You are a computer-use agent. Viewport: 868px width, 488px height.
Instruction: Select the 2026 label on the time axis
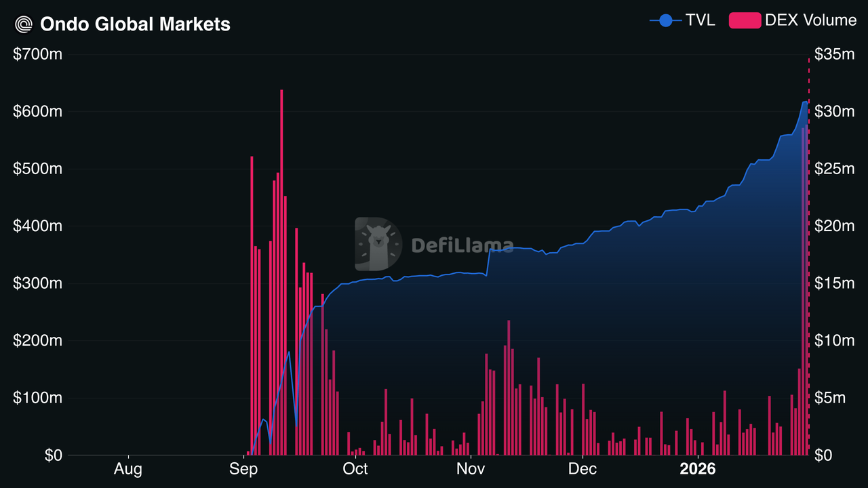pyautogui.click(x=698, y=468)
